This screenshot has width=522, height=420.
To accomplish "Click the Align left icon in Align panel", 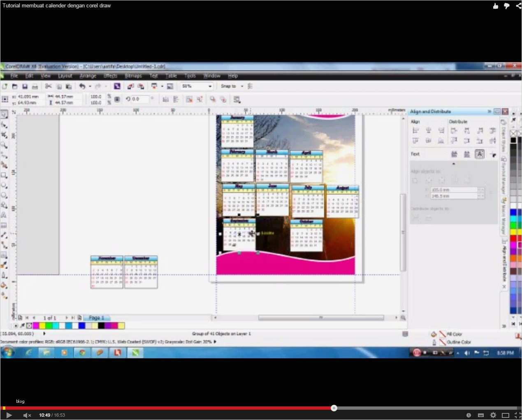I will click(415, 130).
